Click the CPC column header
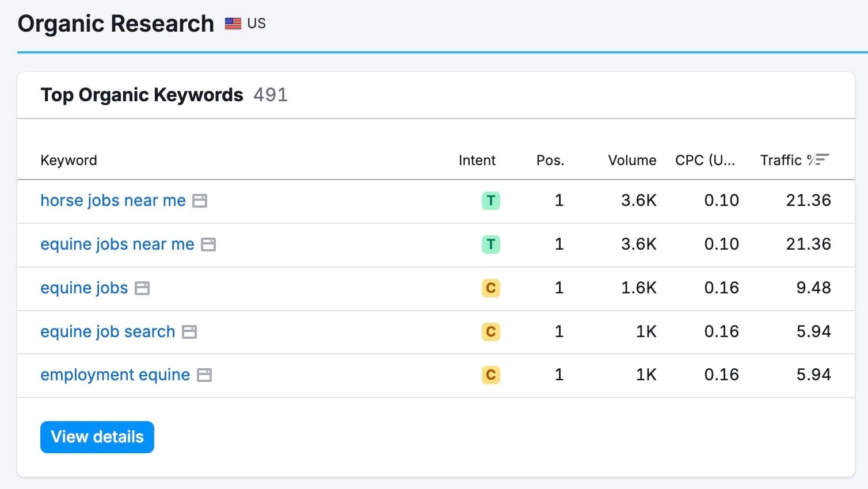868x489 pixels. click(705, 160)
